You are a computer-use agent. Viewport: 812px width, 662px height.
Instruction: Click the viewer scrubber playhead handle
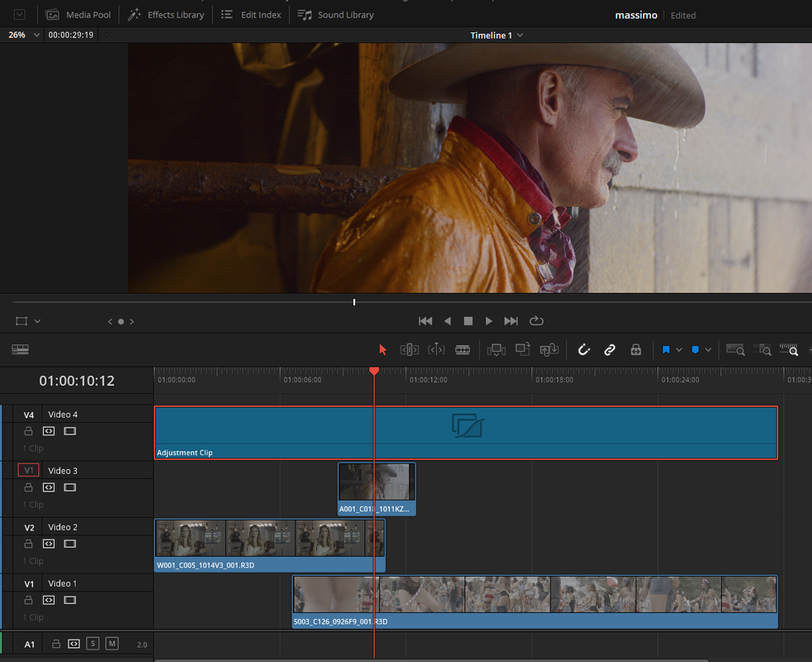point(354,302)
